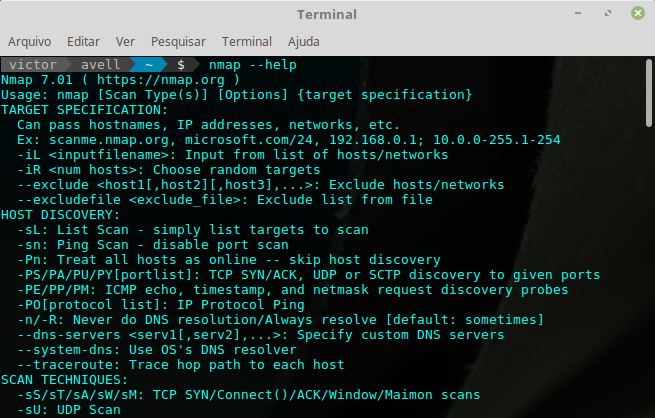The width and height of the screenshot is (655, 418).
Task: Open the Arquivo menu
Action: 29,42
